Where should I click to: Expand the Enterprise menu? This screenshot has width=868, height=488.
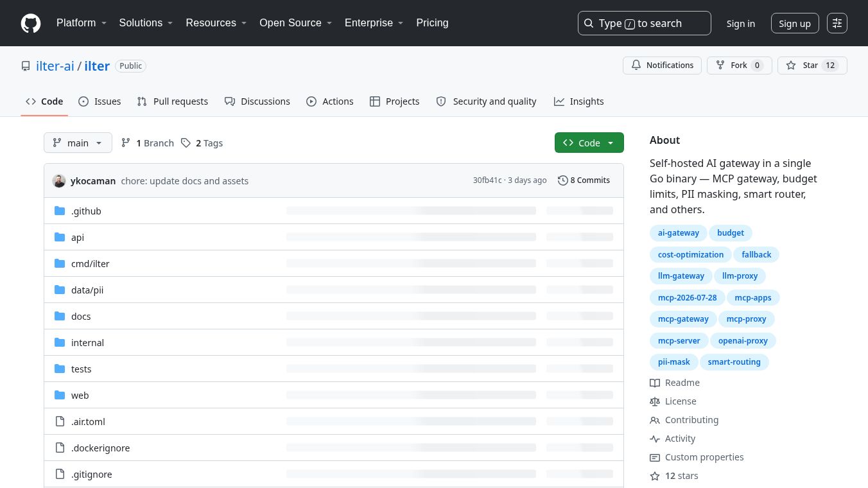click(x=374, y=23)
